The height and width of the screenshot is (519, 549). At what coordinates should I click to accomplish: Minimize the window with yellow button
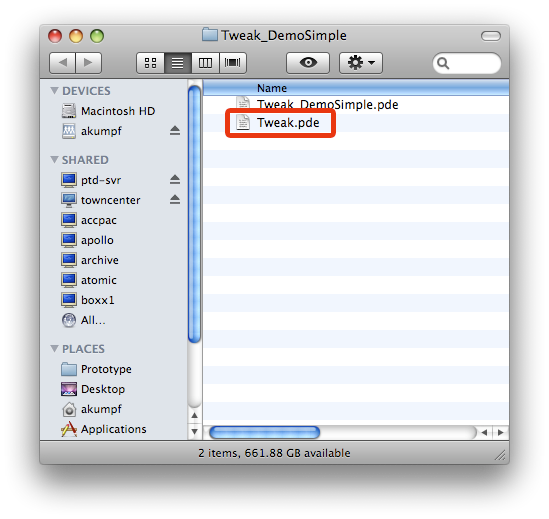(x=76, y=36)
